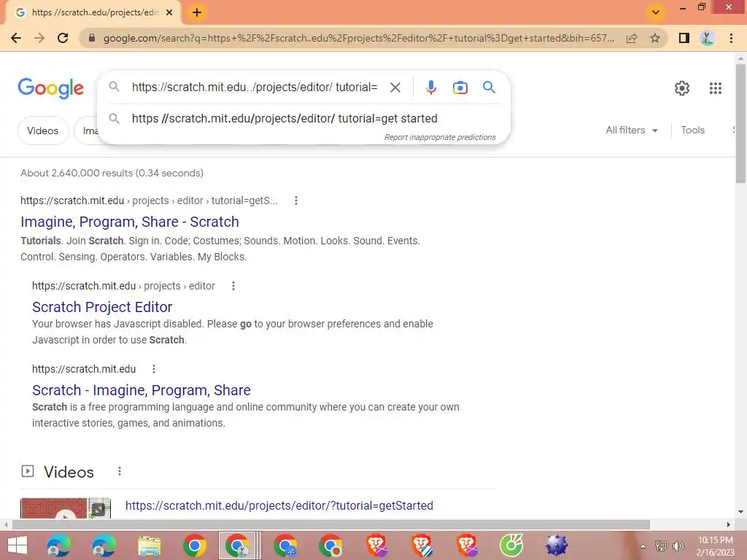Reload the page with the refresh icon

pyautogui.click(x=63, y=38)
